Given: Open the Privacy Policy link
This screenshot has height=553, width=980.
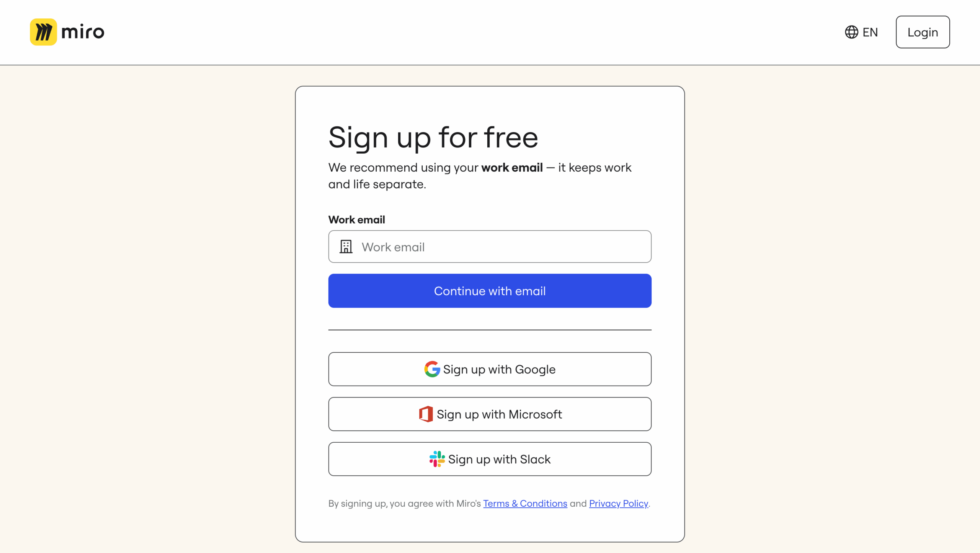Looking at the screenshot, I should 618,503.
